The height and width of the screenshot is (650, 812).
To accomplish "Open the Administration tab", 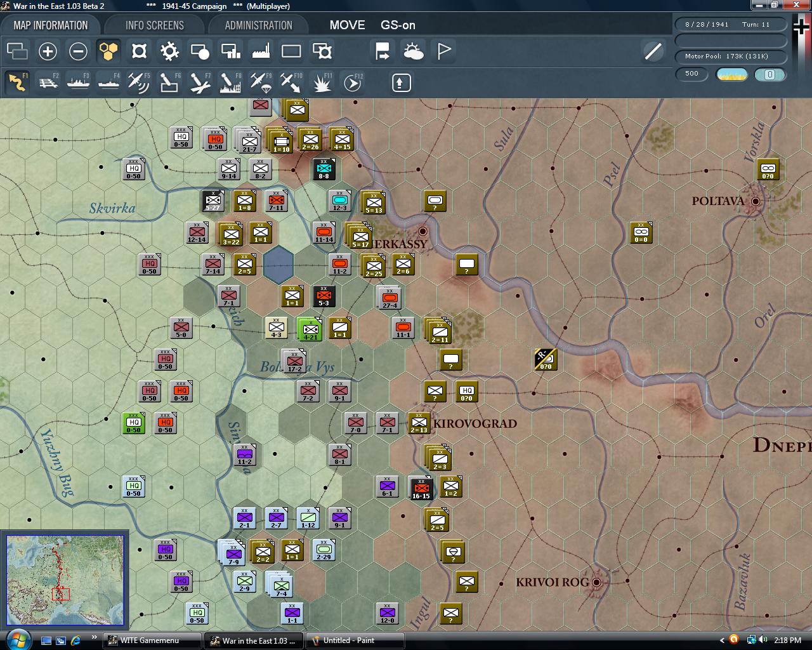I will tap(258, 25).
